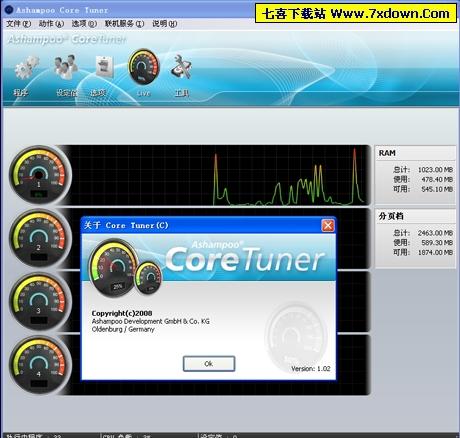Click pagefile total value 2463.00 MB

click(435, 233)
